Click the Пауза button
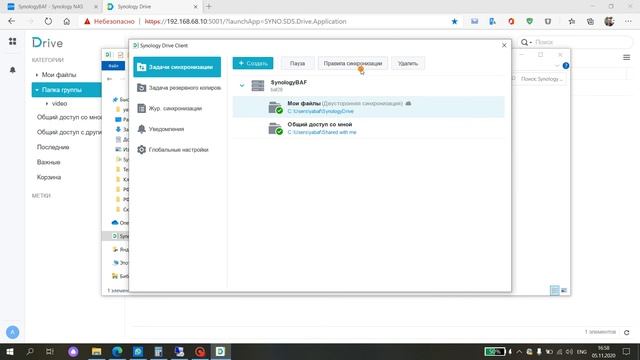 298,63
